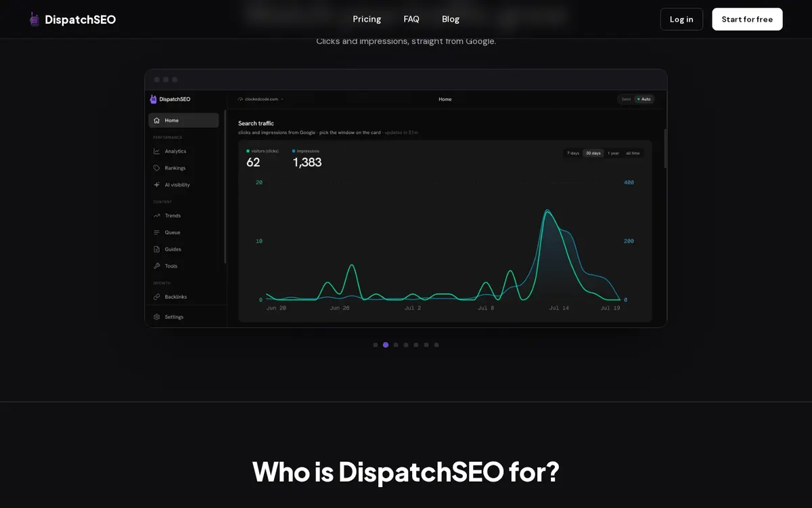
Task: Click the gauge icon beside clockedcode.com
Action: pyautogui.click(x=240, y=99)
